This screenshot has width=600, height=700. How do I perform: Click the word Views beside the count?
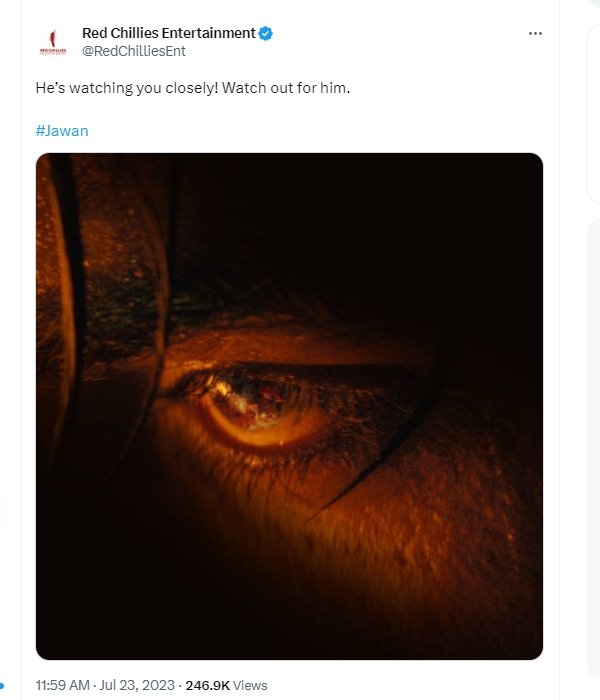point(250,685)
